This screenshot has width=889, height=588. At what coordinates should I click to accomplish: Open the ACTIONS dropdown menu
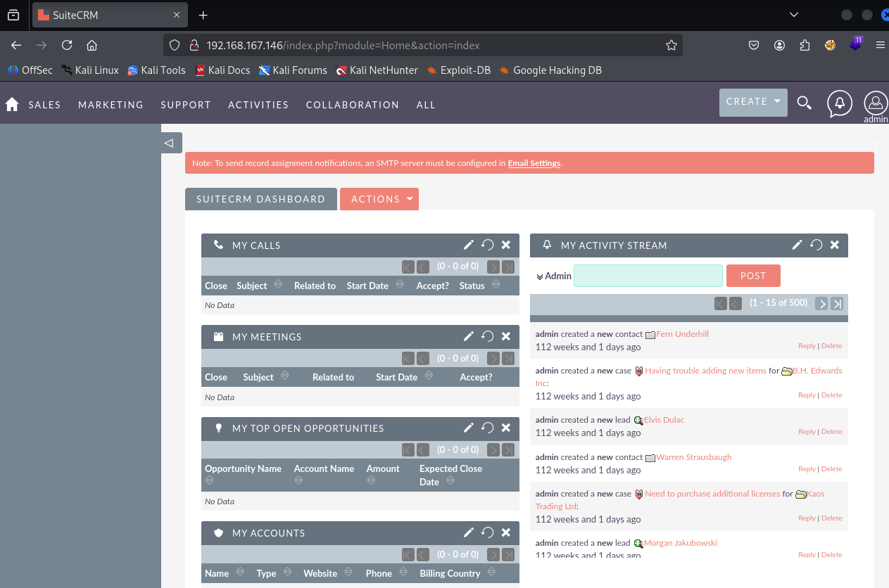(379, 199)
